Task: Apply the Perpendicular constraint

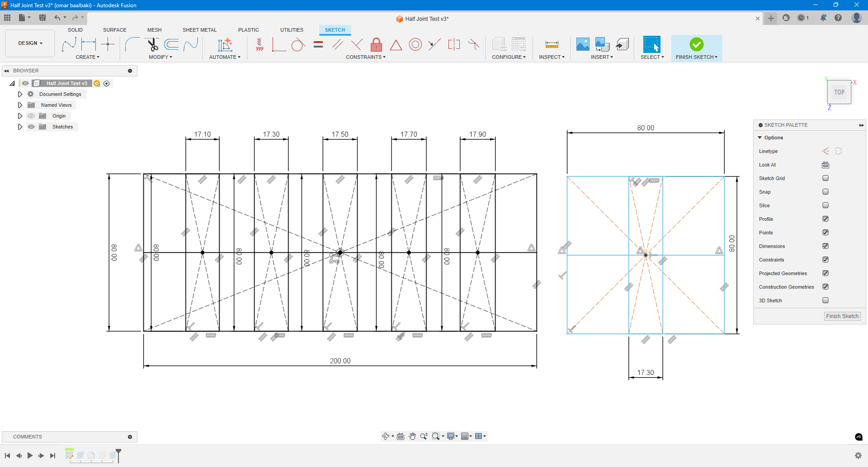Action: pyautogui.click(x=357, y=44)
